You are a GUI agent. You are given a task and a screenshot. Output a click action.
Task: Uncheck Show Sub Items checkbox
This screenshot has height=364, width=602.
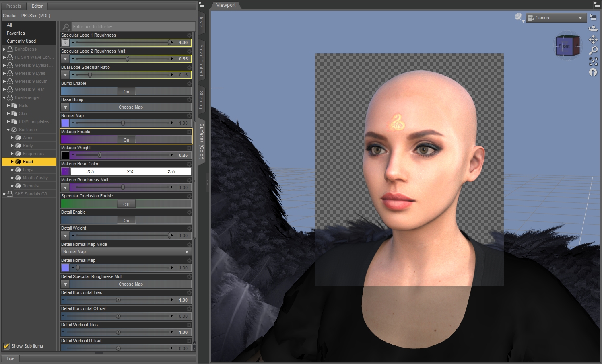click(x=6, y=346)
